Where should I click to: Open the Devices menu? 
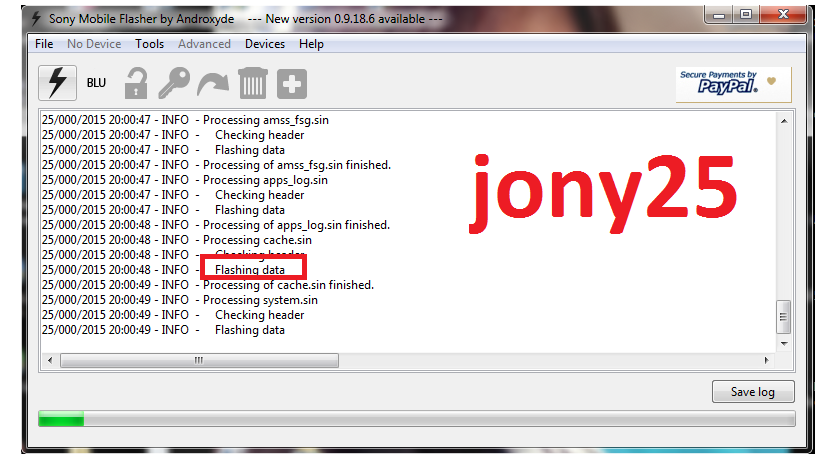coord(265,44)
